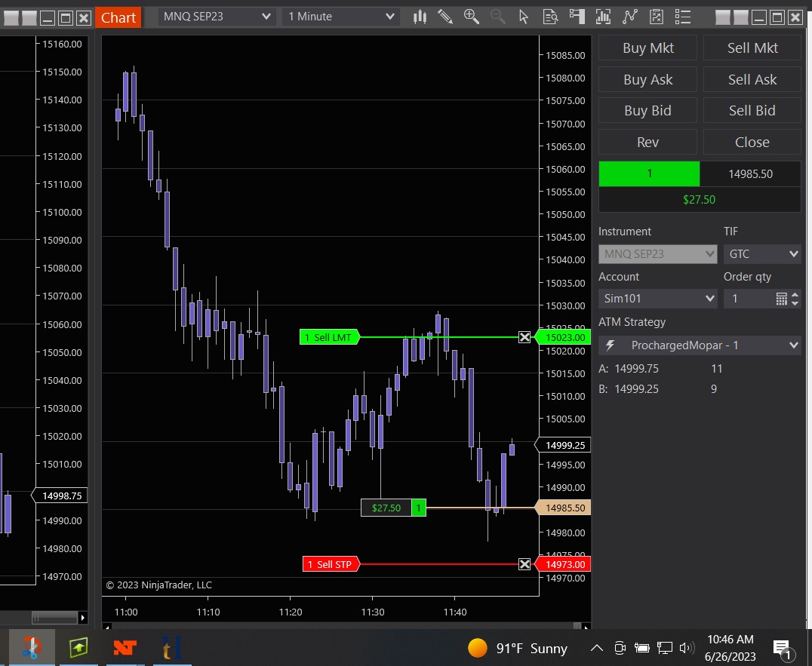Image resolution: width=812 pixels, height=666 pixels.
Task: Select the cursor pointer tool
Action: click(524, 17)
